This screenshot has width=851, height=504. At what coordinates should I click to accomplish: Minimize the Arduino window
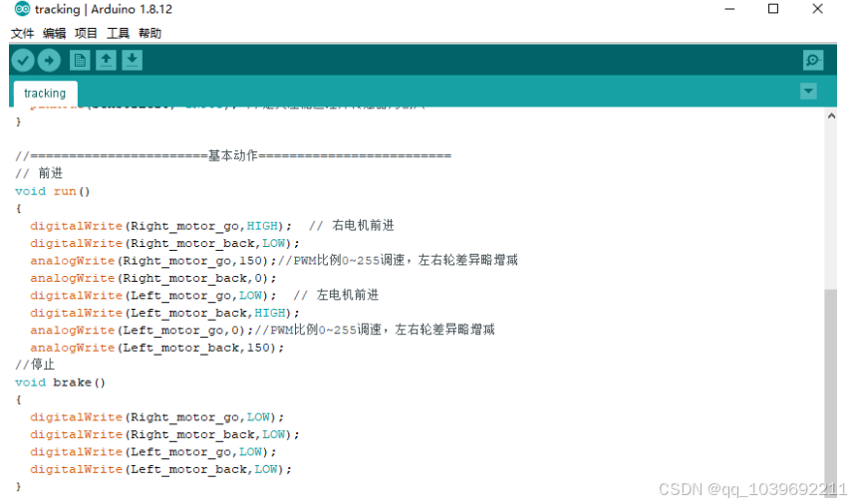click(729, 9)
